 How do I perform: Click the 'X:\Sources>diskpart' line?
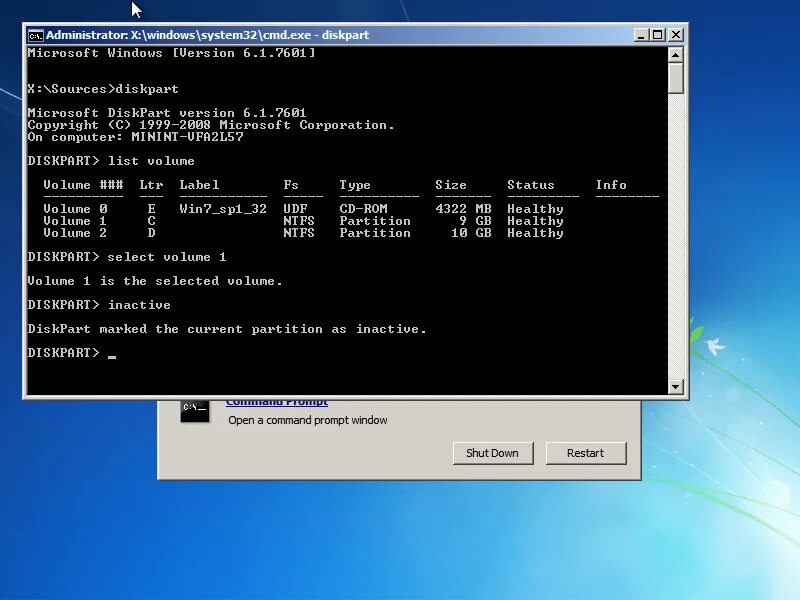pos(103,89)
